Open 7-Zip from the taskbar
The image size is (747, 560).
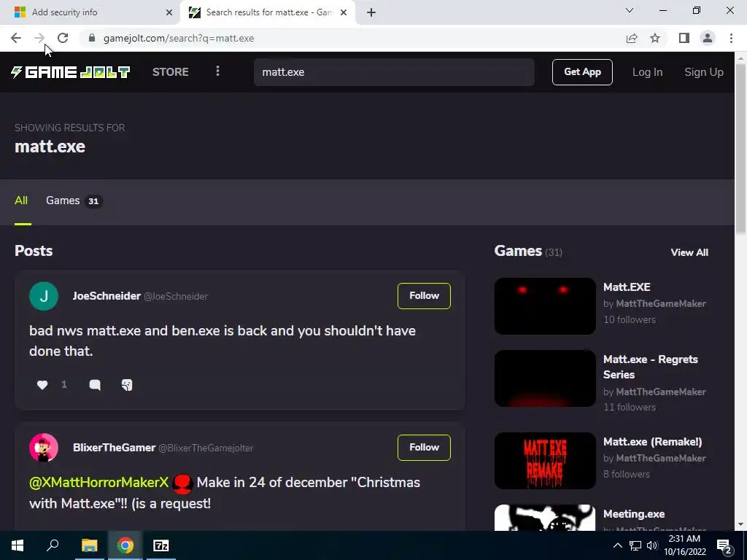click(161, 545)
